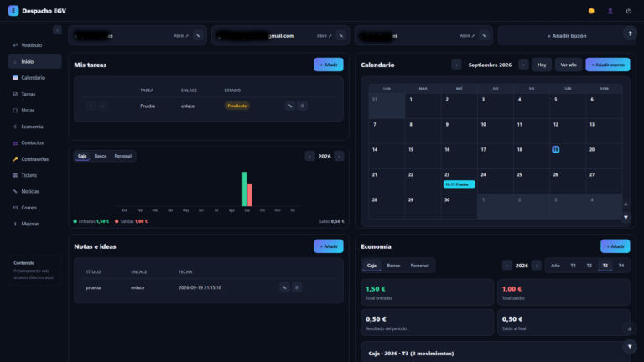The width and height of the screenshot is (644, 362).
Task: Click Añadir buzón button
Action: [x=566, y=36]
